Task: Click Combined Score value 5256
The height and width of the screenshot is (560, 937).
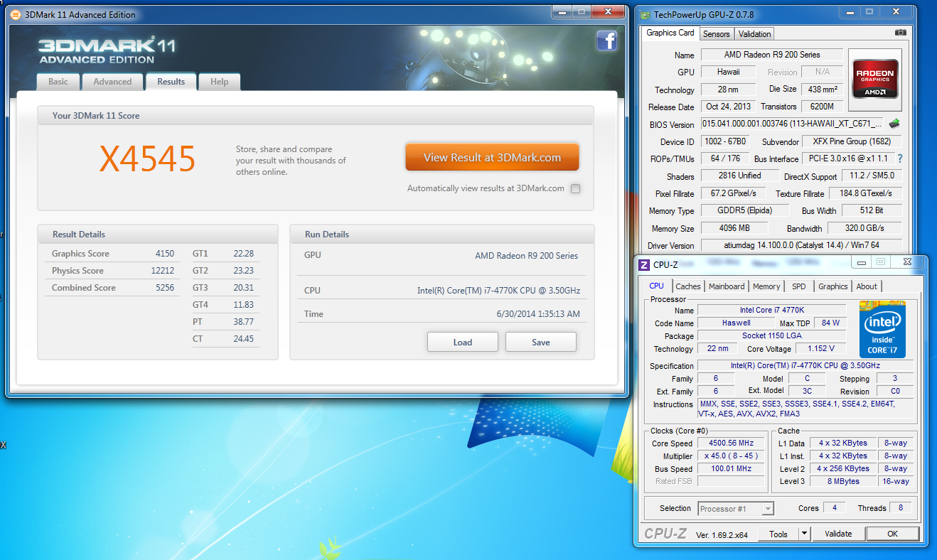Action: click(x=164, y=288)
